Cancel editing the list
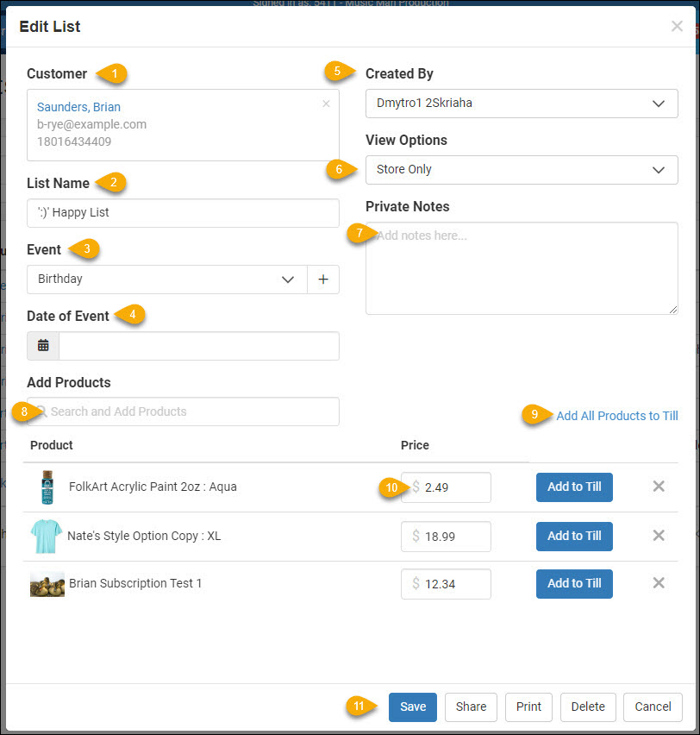The width and height of the screenshot is (700, 735). pos(653,707)
